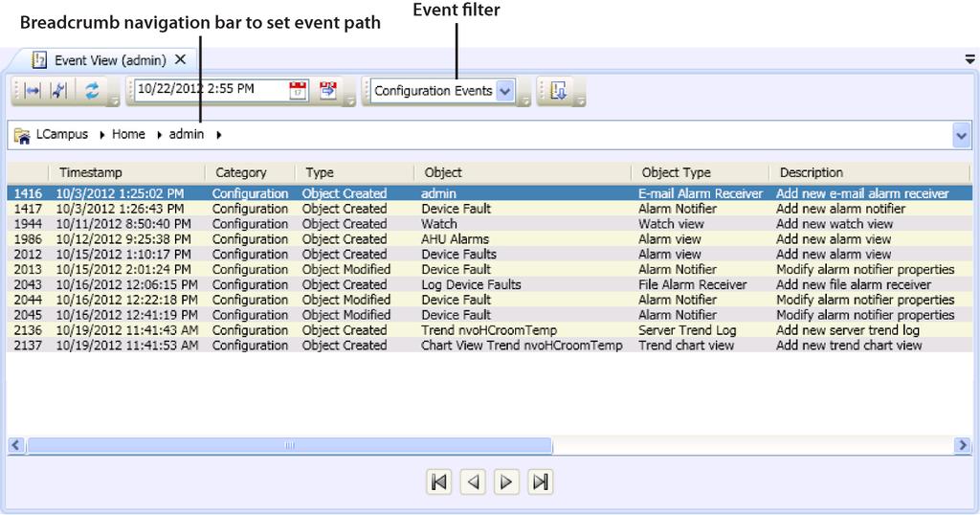This screenshot has height=515, width=980.
Task: Select event row 2013
Action: 489,269
